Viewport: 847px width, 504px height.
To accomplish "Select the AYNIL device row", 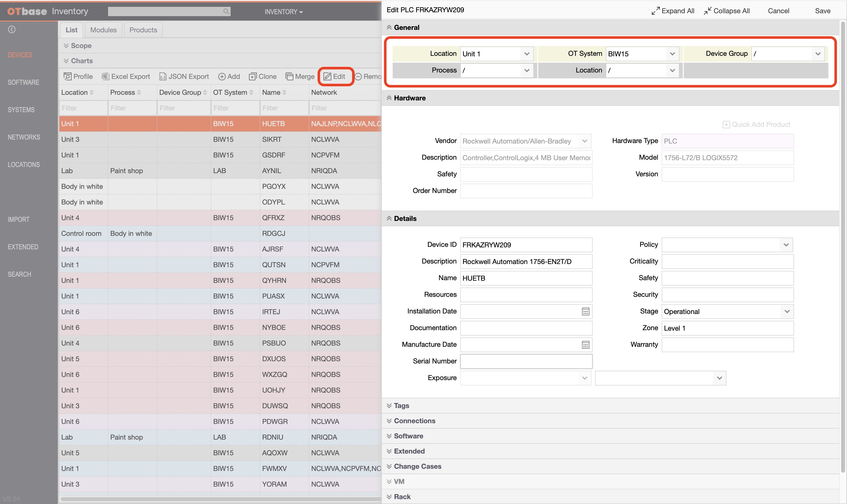I will coord(220,171).
